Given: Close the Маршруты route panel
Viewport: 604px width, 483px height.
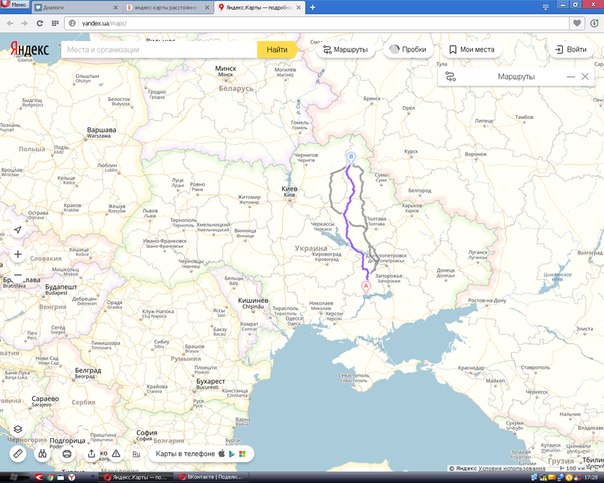Looking at the screenshot, I should 585,77.
